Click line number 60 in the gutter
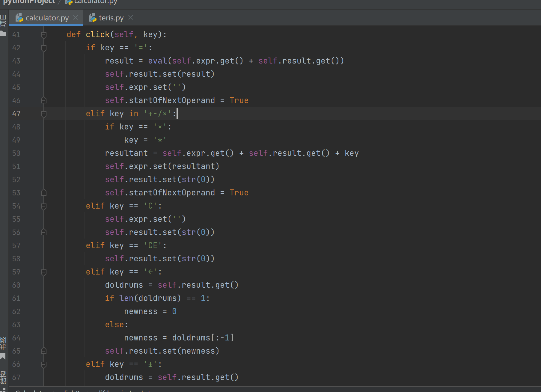Screen dimensions: 541x392 16,285
